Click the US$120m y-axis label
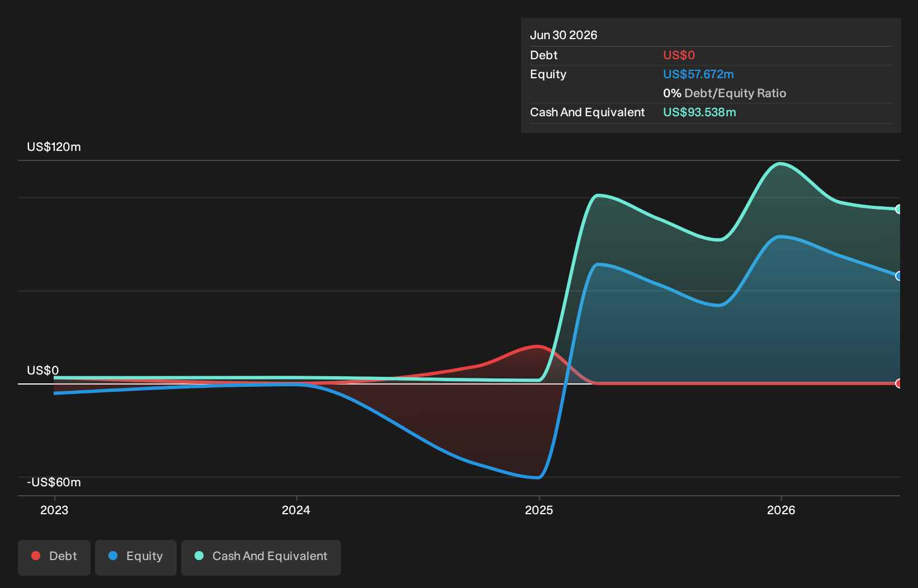 coord(54,147)
